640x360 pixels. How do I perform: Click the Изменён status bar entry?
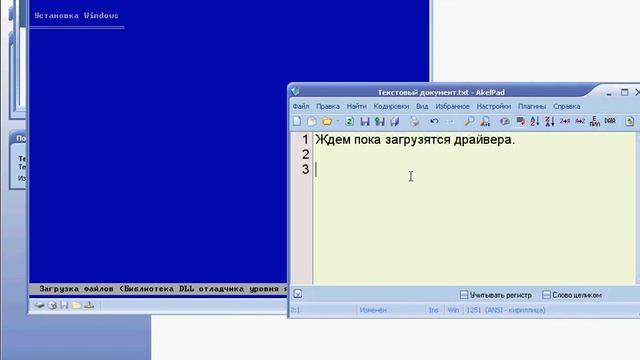point(373,310)
